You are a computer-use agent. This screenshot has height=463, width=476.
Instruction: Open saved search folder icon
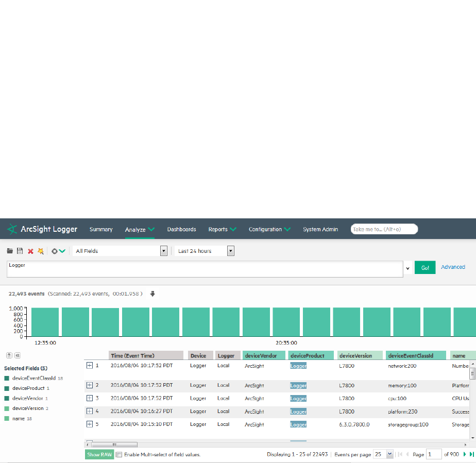10,251
